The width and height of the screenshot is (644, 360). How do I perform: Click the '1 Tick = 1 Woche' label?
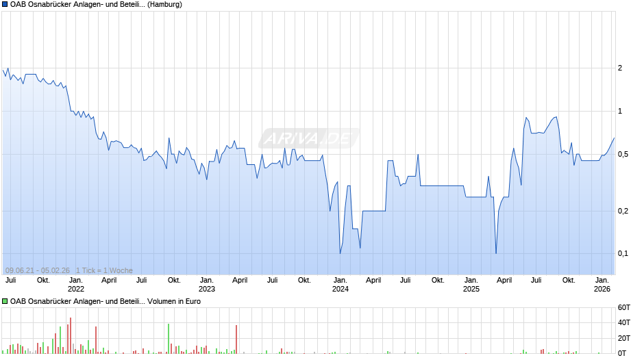[104, 270]
